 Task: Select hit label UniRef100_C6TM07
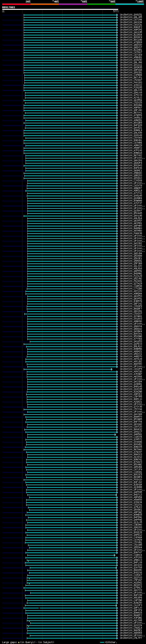pos(131,53)
